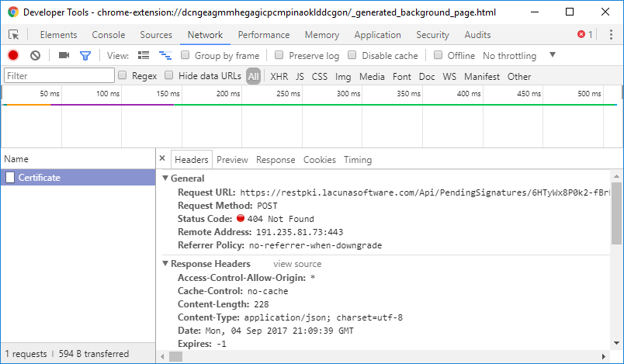Clear the network log icon
Viewport: 624px width, 364px height.
(36, 55)
